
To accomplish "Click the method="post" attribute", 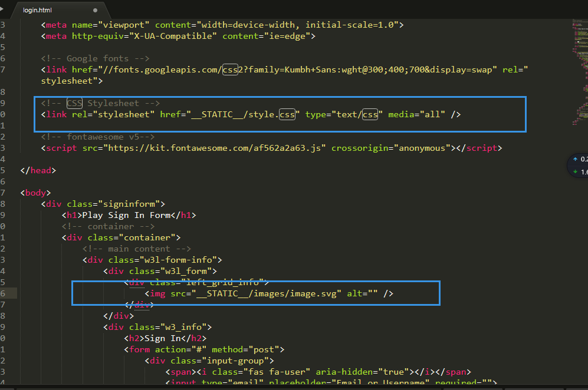I will (x=245, y=350).
